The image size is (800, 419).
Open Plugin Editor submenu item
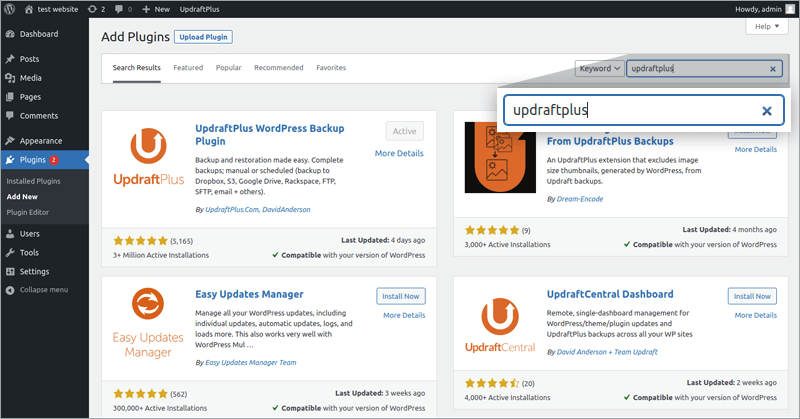[x=28, y=212]
